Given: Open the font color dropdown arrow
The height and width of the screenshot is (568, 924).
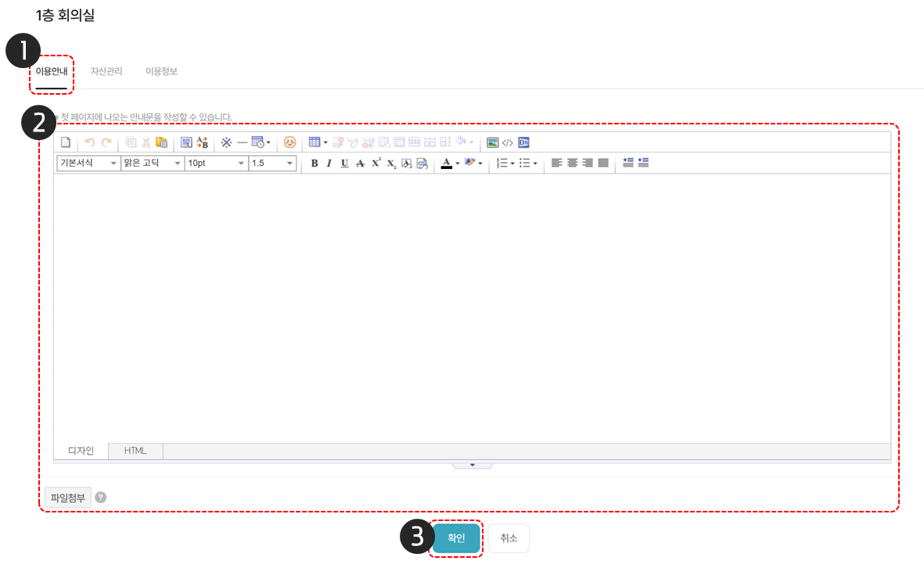Looking at the screenshot, I should click(x=457, y=164).
